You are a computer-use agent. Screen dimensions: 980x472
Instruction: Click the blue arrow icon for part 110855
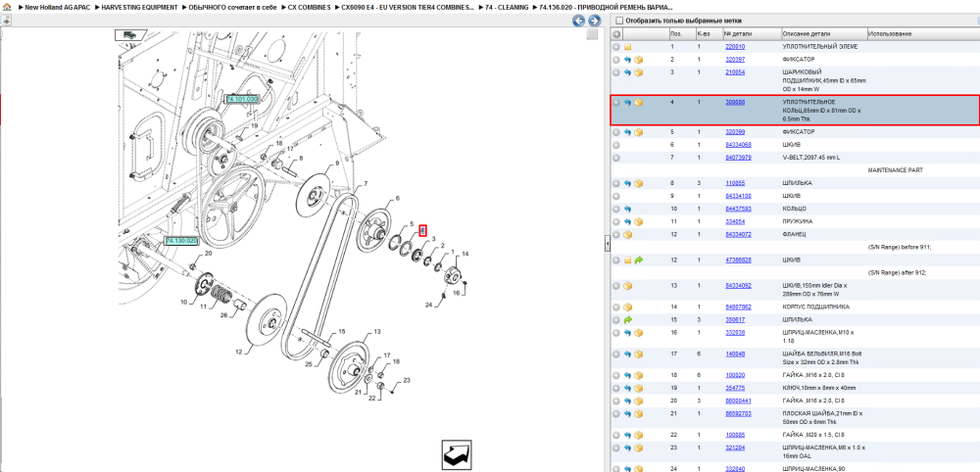click(628, 183)
